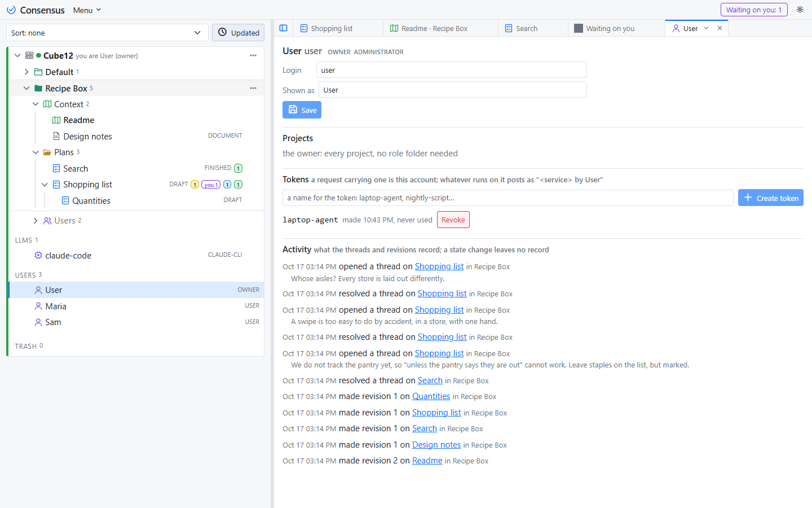
Task: Click the green 1 badge on Shopping list
Action: tap(239, 185)
